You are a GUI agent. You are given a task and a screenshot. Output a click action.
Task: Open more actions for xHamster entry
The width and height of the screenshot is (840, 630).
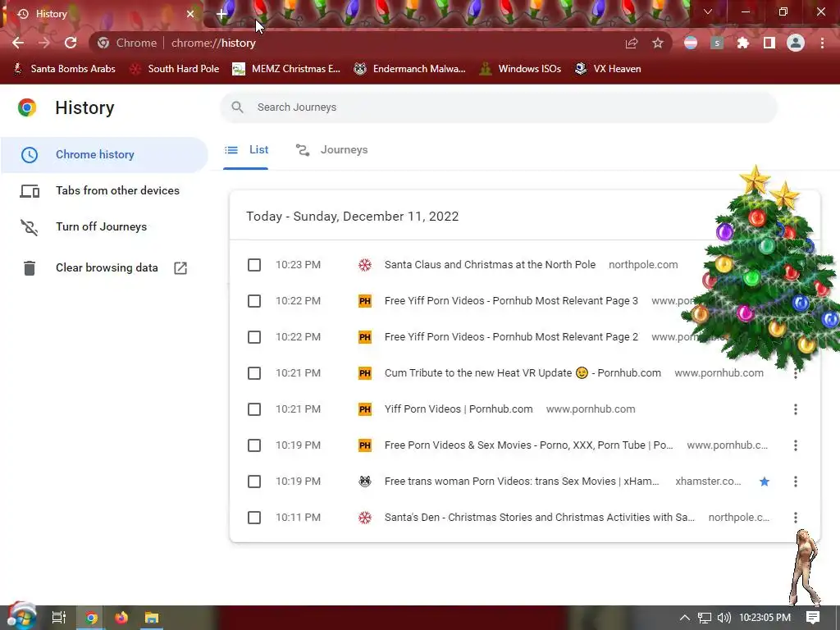(x=796, y=482)
